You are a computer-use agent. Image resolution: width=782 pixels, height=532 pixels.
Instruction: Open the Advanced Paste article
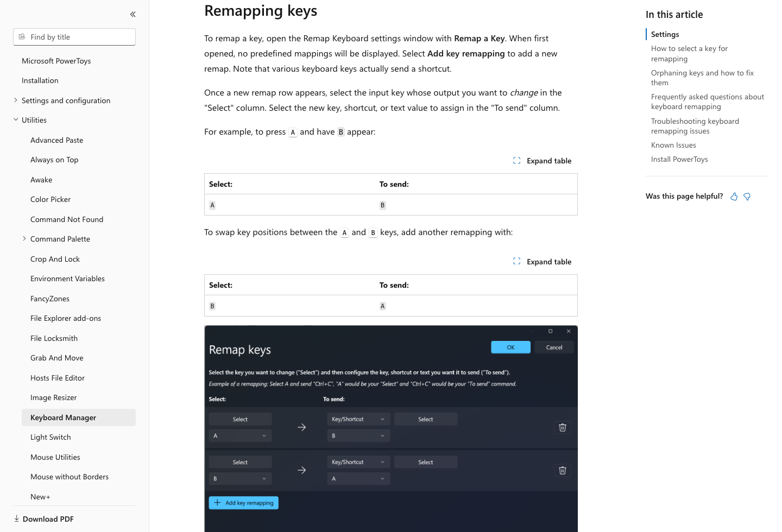coord(57,140)
